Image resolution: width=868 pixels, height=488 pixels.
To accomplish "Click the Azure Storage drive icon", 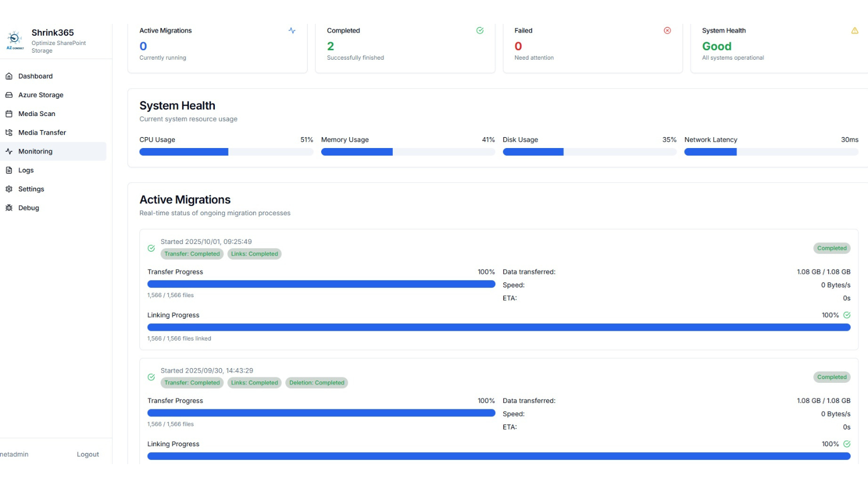I will (9, 95).
